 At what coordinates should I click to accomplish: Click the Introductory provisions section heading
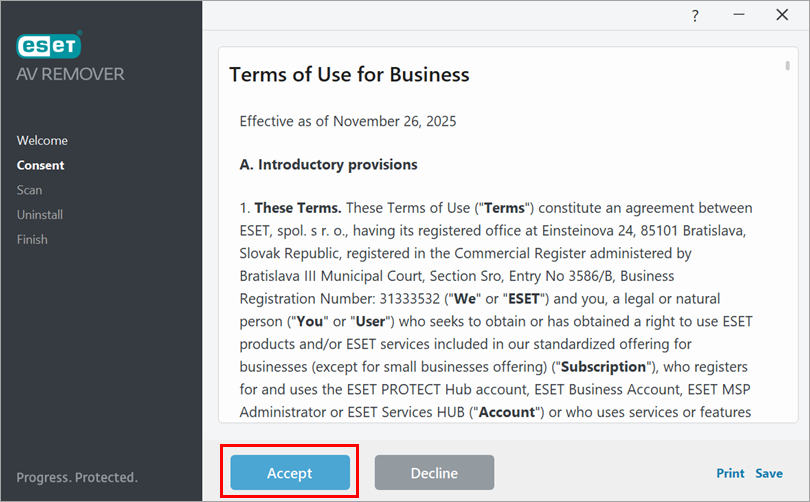tap(328, 164)
